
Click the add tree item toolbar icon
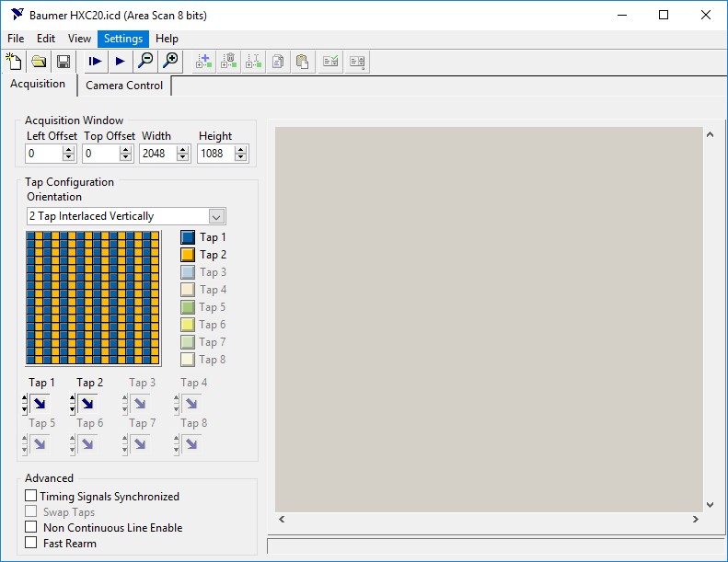pyautogui.click(x=203, y=62)
